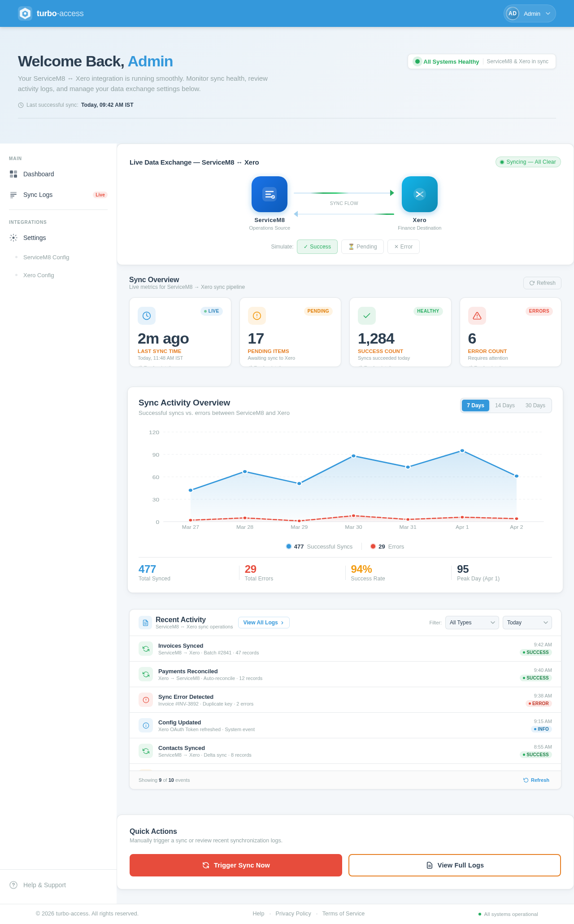Click the '94%' Success Rate value

[361, 569]
